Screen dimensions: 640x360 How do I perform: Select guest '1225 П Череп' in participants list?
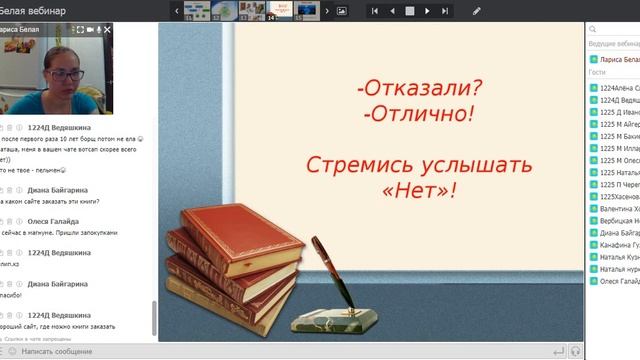pyautogui.click(x=615, y=184)
